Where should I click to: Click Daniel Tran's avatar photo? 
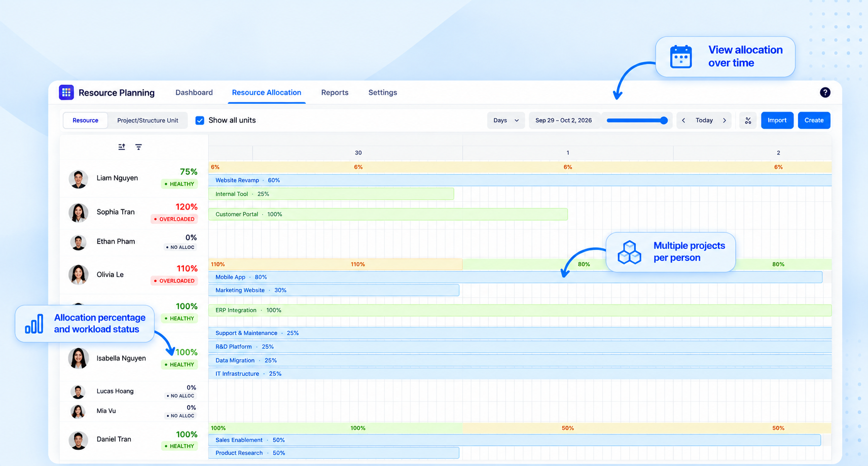click(x=78, y=440)
